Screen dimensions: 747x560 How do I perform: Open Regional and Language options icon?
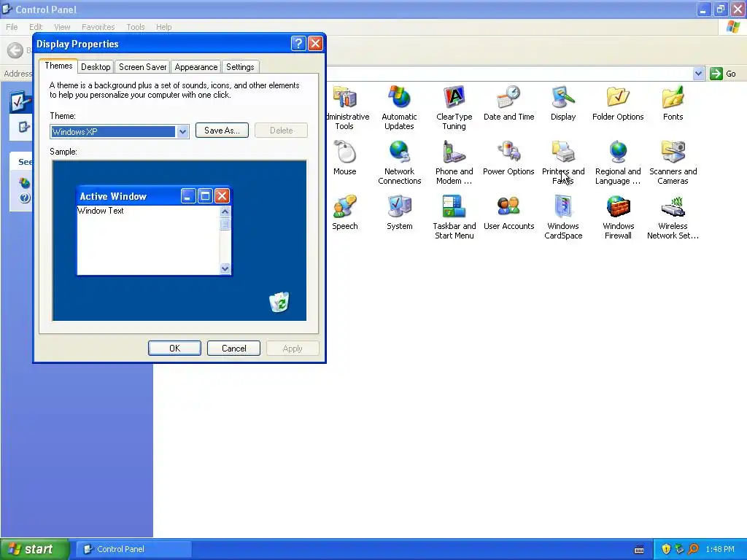point(618,152)
